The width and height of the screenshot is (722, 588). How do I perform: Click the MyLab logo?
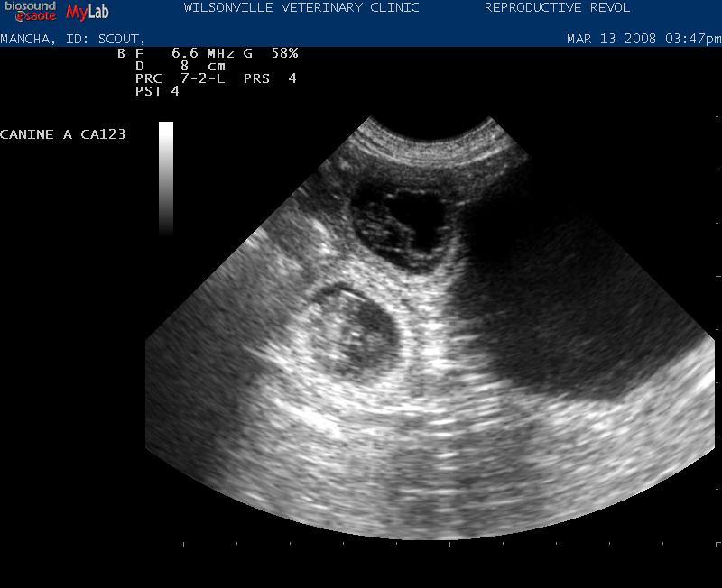pyautogui.click(x=88, y=12)
